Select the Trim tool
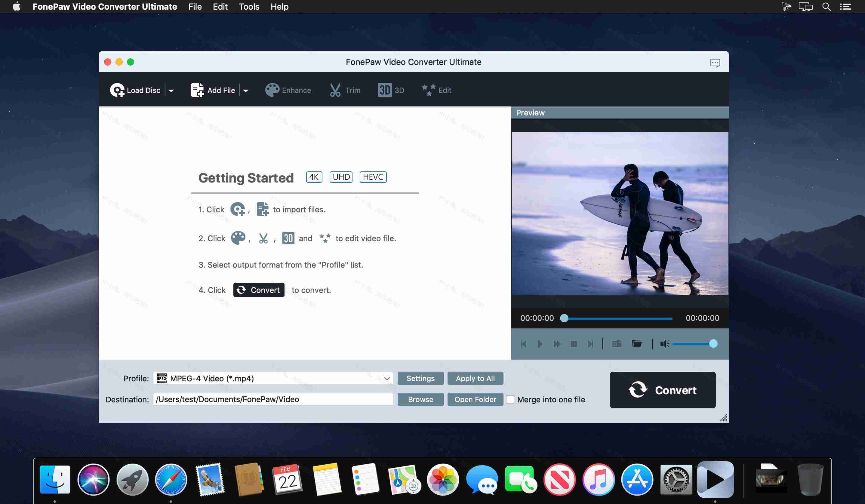The height and width of the screenshot is (504, 865). coord(344,90)
